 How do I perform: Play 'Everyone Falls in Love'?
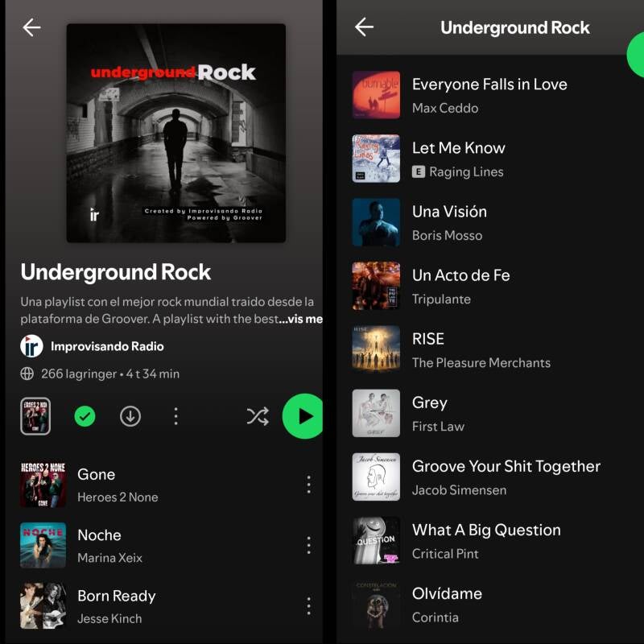[490, 95]
